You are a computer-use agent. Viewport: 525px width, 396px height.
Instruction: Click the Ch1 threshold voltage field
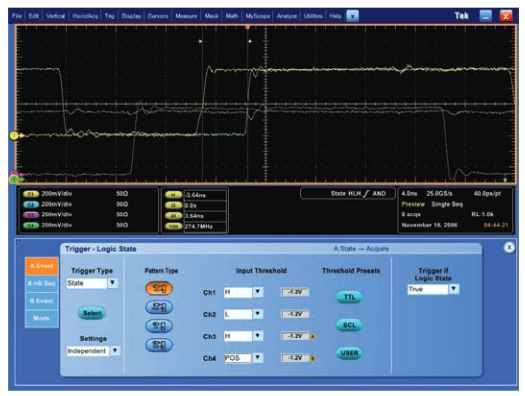295,292
